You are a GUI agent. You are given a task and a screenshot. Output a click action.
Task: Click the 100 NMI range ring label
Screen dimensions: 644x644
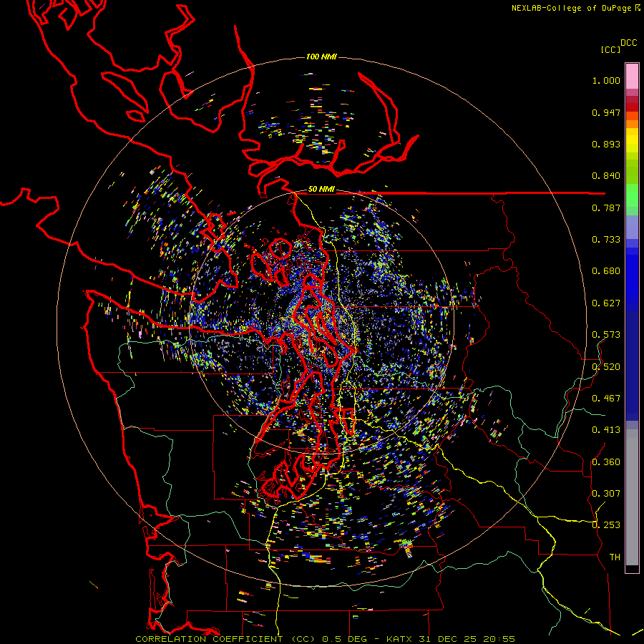point(321,57)
